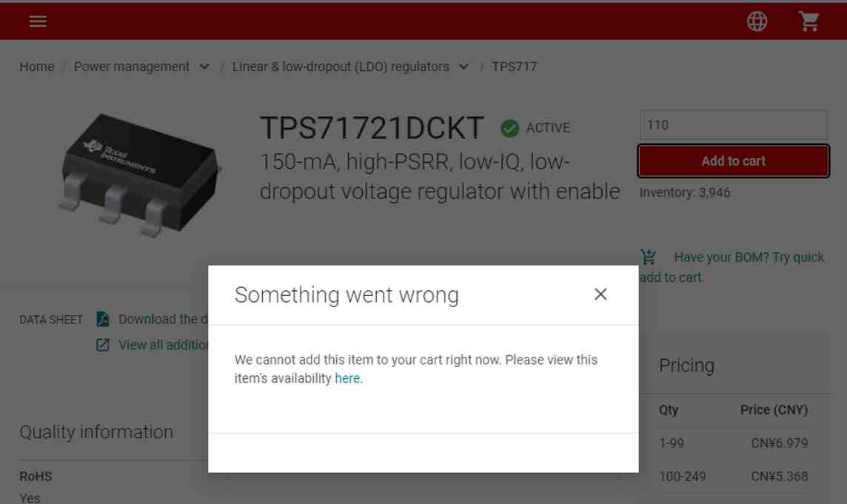Go to Home breadcrumb link

[37, 67]
